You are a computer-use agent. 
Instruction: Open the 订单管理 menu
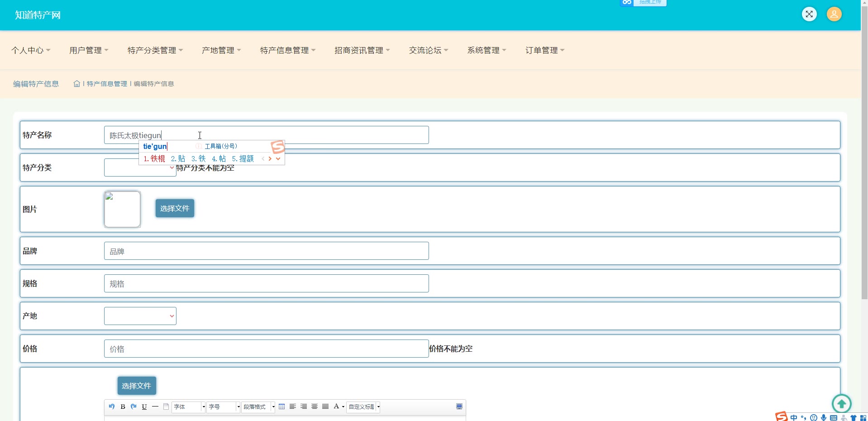(x=544, y=50)
